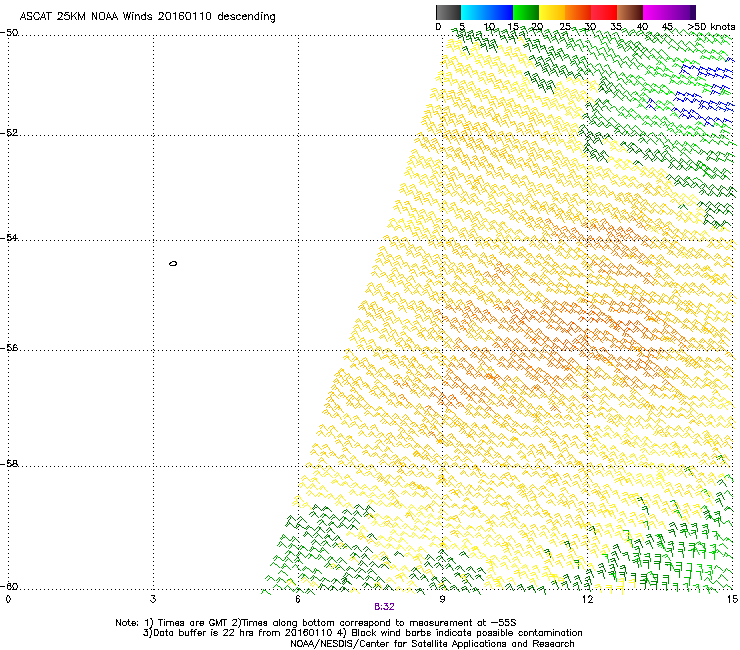Click the -58 latitude axis label
This screenshot has height=650, width=740.
tap(9, 464)
